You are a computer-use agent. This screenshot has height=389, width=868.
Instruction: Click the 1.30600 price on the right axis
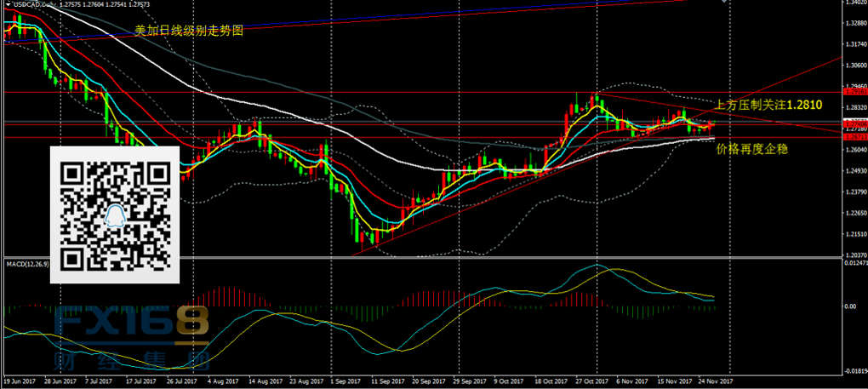[x=854, y=65]
